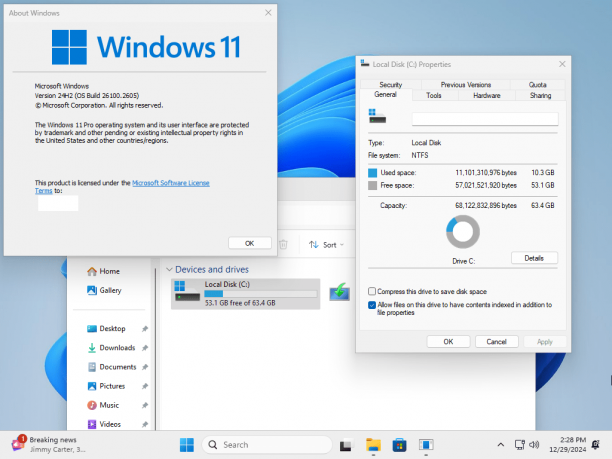Click OK in Local Disk Properties
The height and width of the screenshot is (459, 612).
pyautogui.click(x=448, y=342)
